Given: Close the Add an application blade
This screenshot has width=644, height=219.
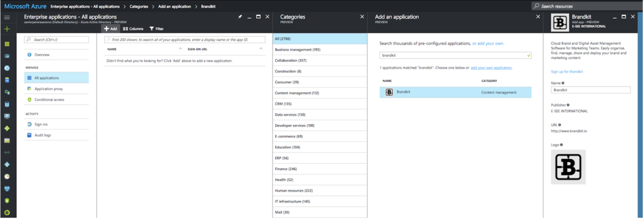Looking at the screenshot, I should 538,17.
